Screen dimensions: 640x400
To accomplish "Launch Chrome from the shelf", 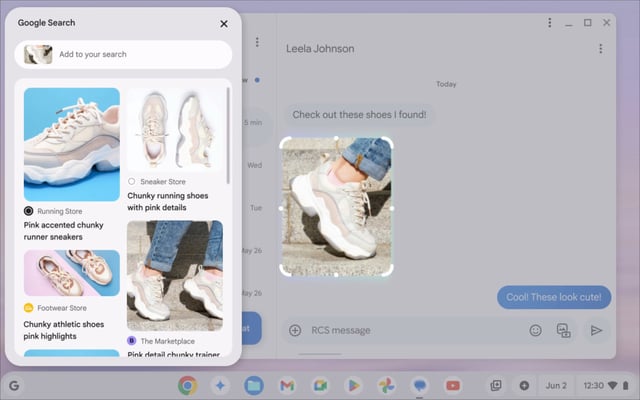I will [x=188, y=385].
